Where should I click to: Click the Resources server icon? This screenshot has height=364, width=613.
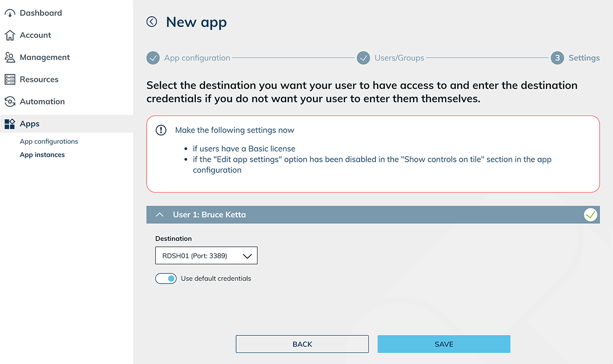click(x=10, y=80)
